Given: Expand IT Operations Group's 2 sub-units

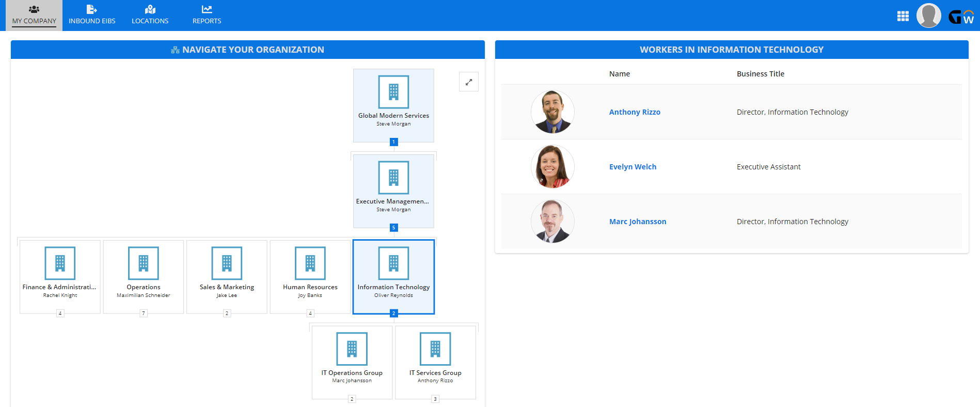Looking at the screenshot, I should (x=352, y=399).
